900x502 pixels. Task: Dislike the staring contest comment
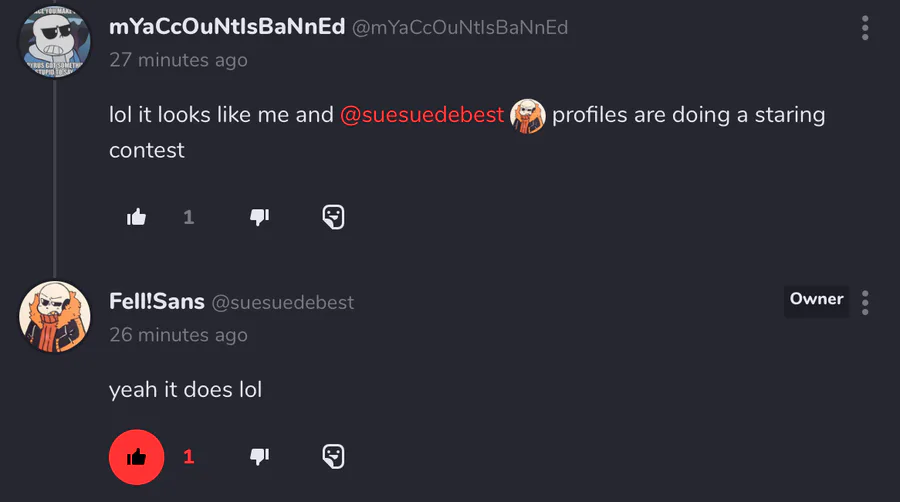tap(260, 217)
